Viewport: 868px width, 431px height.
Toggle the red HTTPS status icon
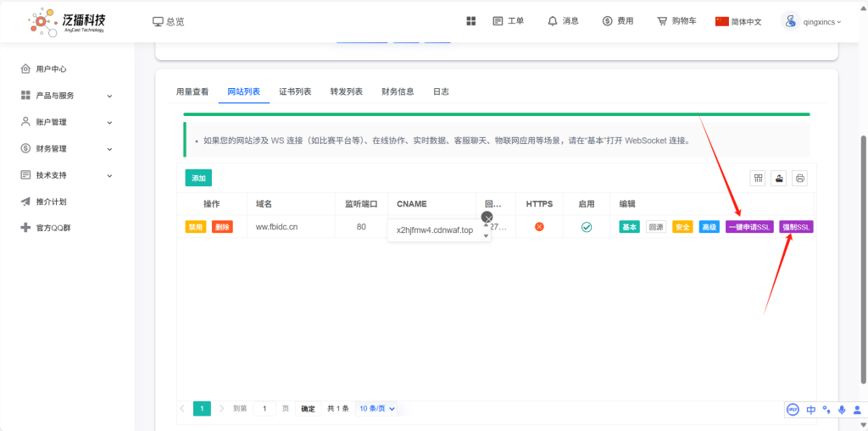539,227
